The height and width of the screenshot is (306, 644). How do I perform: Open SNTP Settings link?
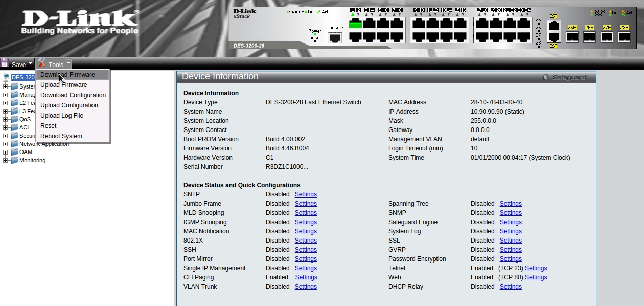click(306, 194)
